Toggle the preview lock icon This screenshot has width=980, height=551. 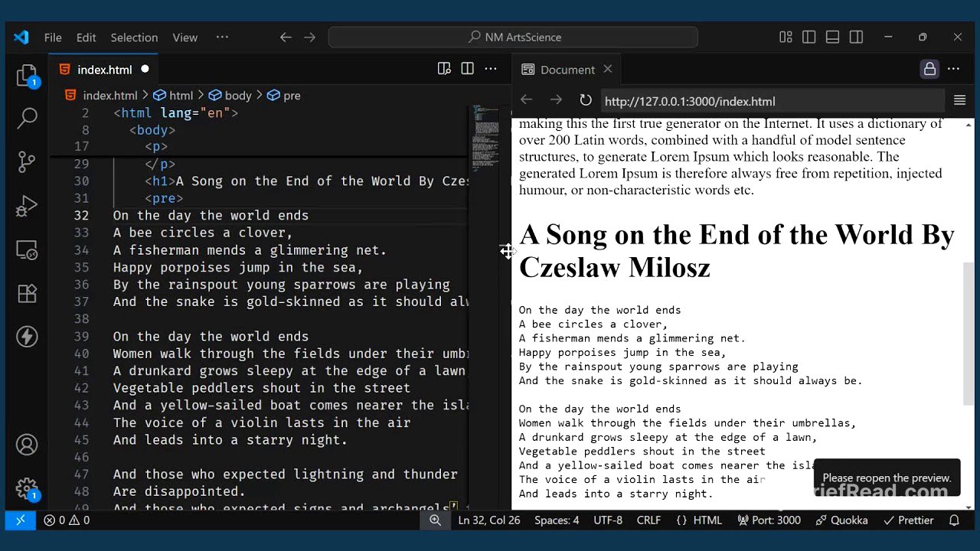coord(929,69)
